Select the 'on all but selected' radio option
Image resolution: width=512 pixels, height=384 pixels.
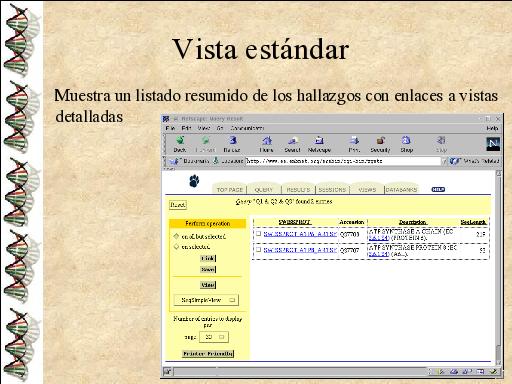[x=176, y=236]
